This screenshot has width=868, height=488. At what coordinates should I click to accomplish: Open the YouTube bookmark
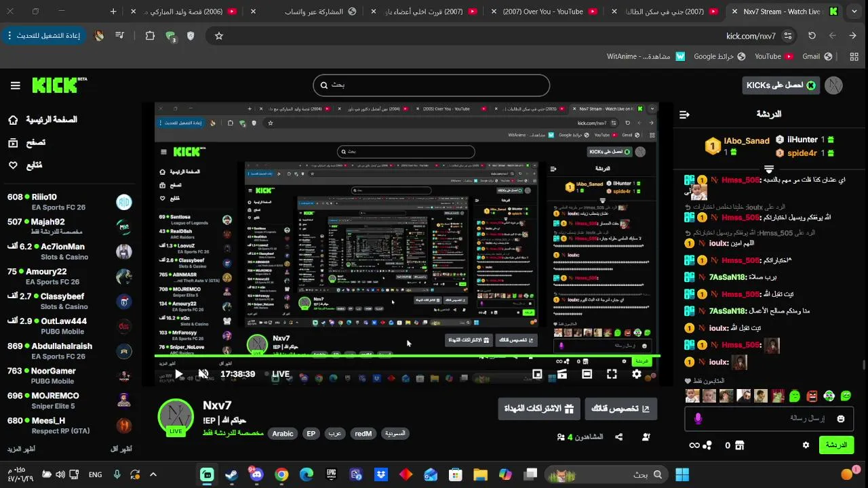coord(774,56)
